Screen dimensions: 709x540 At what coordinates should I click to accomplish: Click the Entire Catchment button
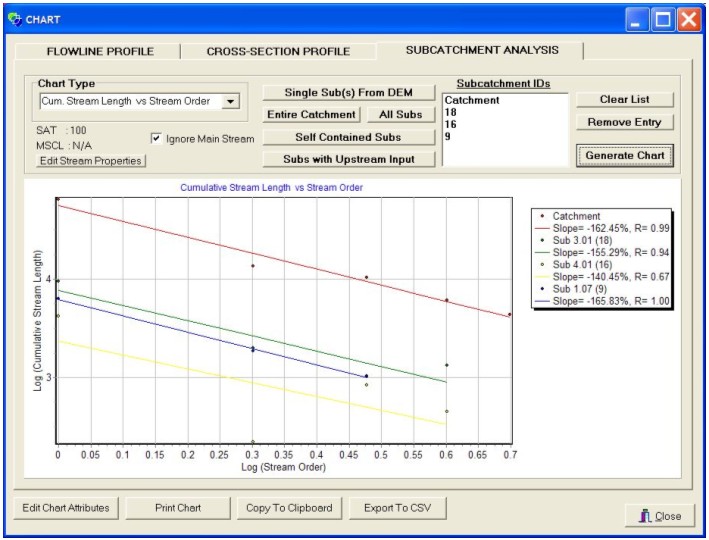pos(312,115)
